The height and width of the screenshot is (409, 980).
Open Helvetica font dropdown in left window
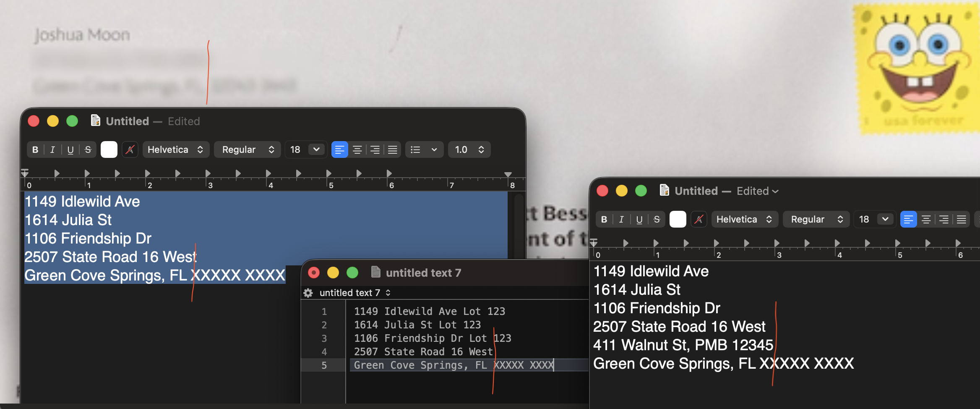pos(176,150)
